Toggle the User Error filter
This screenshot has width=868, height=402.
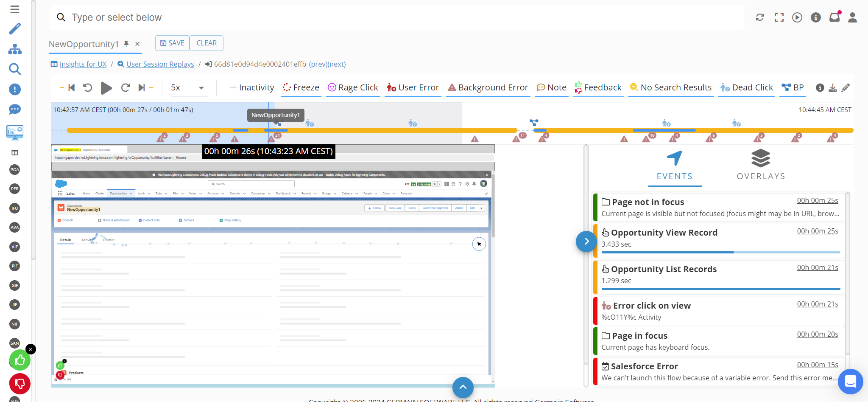tap(413, 87)
